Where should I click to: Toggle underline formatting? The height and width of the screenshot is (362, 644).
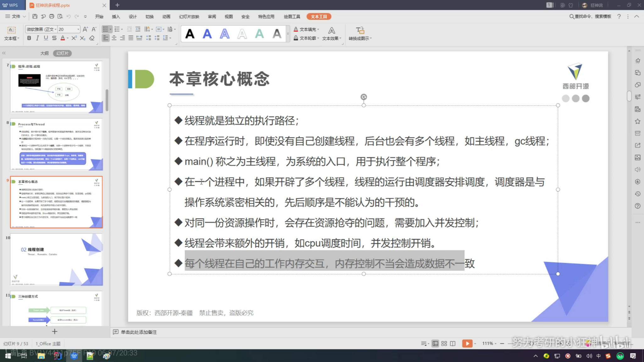[46, 38]
